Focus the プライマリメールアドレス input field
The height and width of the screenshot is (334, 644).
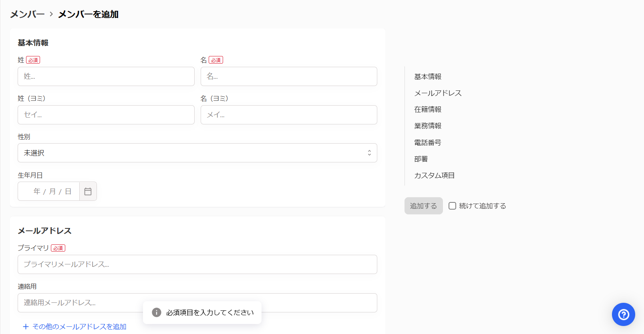click(197, 264)
